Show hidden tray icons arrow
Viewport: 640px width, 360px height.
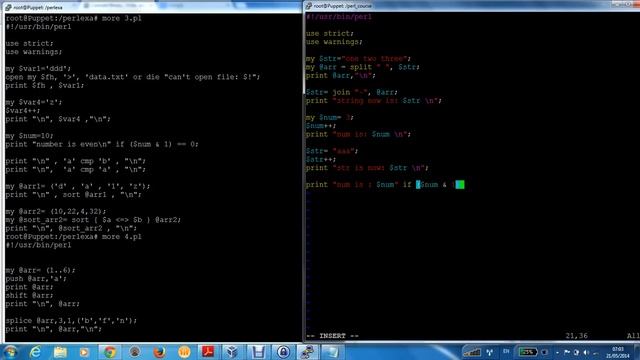coord(557,352)
